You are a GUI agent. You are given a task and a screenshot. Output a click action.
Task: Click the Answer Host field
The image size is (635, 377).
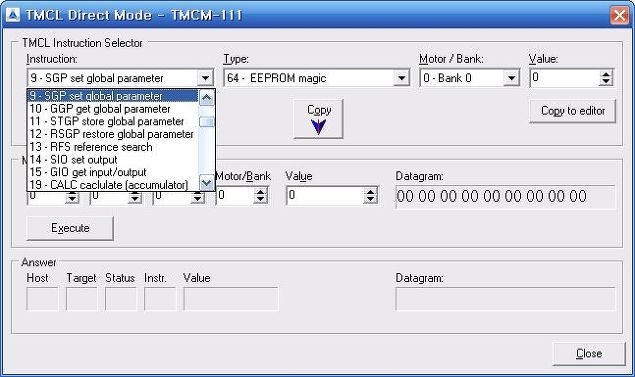pyautogui.click(x=42, y=299)
